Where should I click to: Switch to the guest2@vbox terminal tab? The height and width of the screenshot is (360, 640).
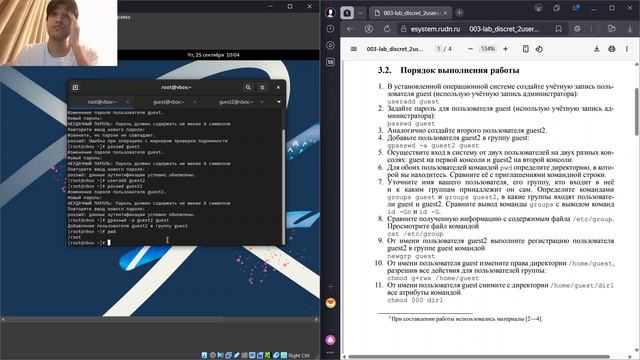pos(236,102)
